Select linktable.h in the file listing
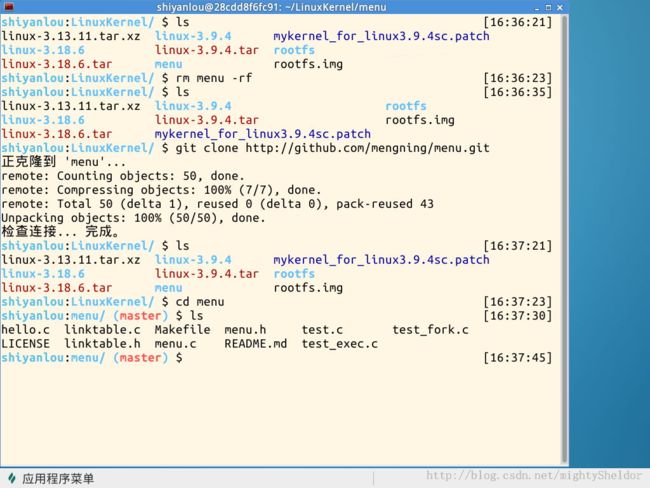This screenshot has width=650, height=488. click(x=102, y=344)
